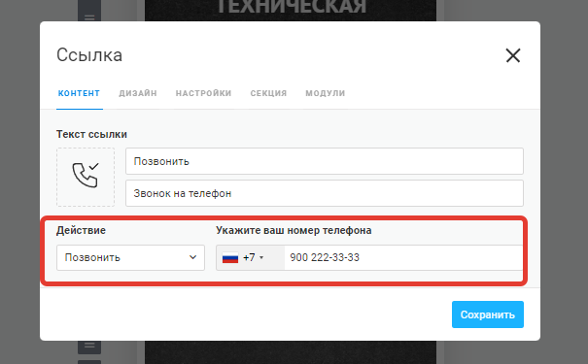Switch to the ДИЗАЙН tab
This screenshot has width=588, height=364.
click(138, 93)
